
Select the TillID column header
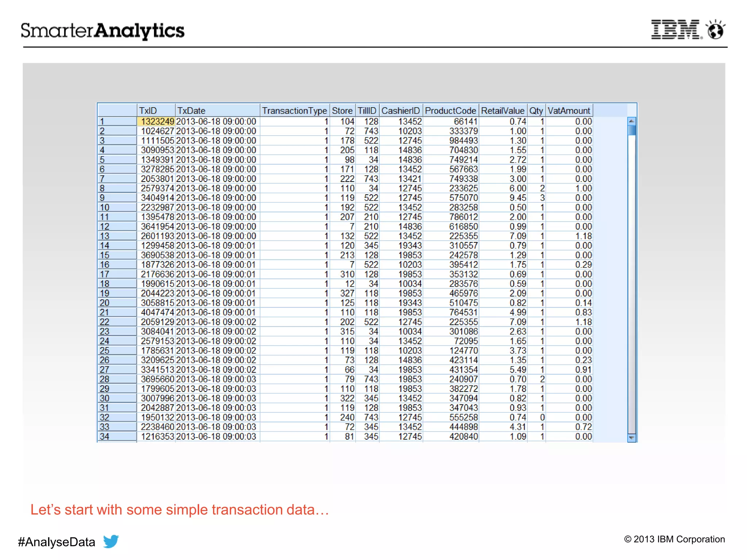coord(367,110)
